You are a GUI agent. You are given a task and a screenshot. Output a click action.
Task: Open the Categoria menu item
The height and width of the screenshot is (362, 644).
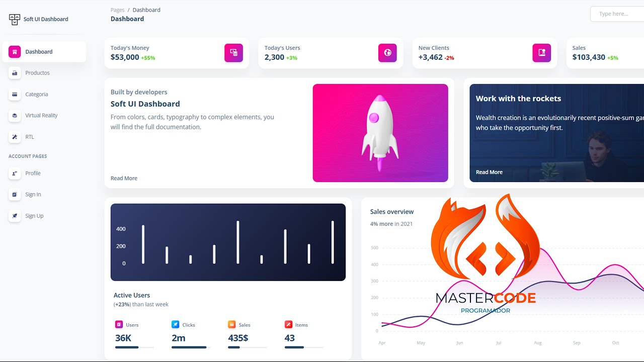(44, 94)
